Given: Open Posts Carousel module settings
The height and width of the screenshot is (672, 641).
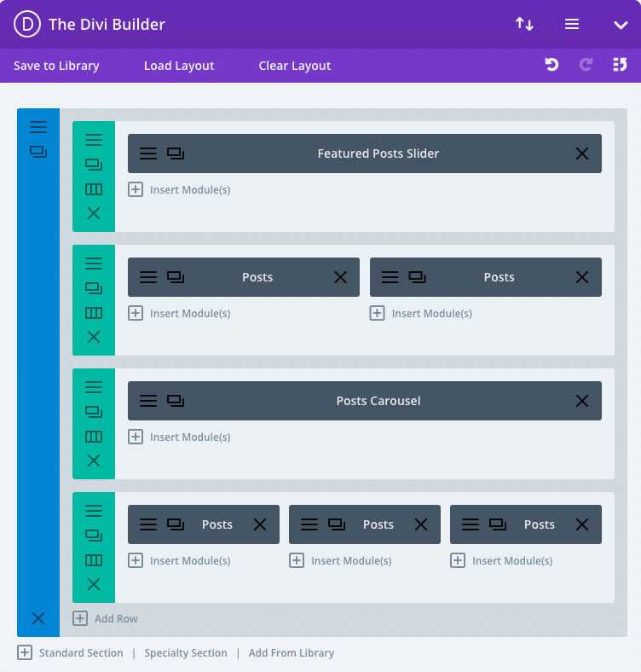Looking at the screenshot, I should pos(148,401).
